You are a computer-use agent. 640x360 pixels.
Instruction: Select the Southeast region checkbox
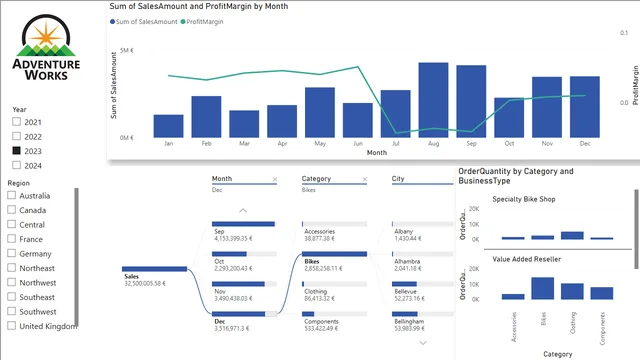[x=11, y=297]
